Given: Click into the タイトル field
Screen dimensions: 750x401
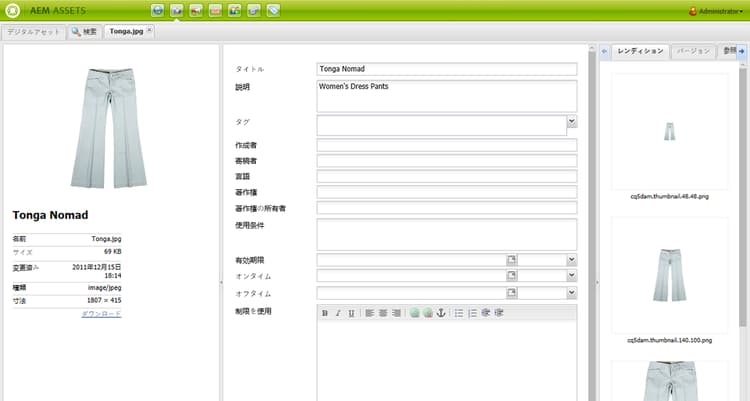Looking at the screenshot, I should [447, 69].
